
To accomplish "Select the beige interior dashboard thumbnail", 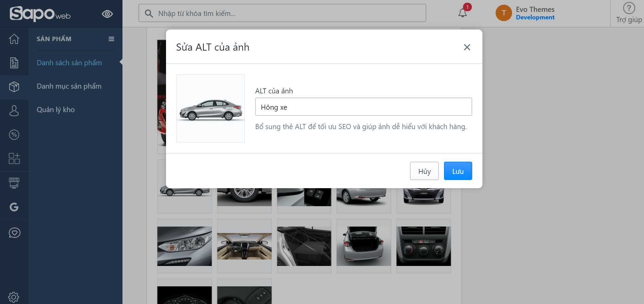I will pos(244,246).
